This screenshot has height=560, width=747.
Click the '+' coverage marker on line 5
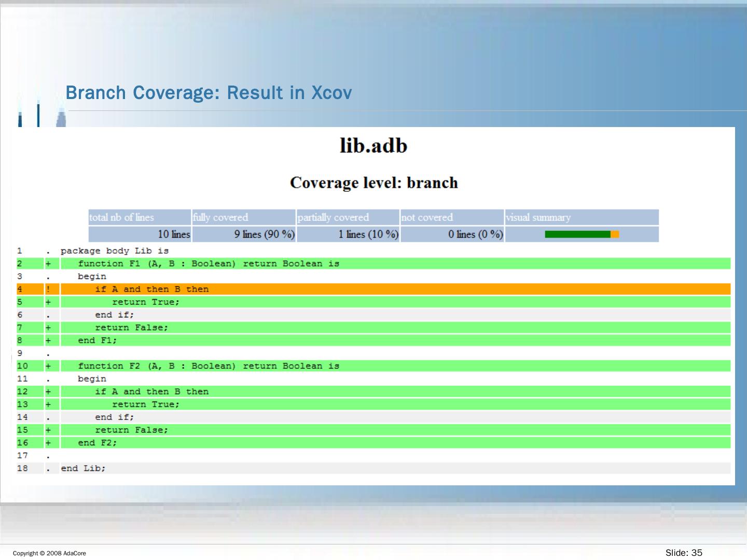click(x=48, y=302)
